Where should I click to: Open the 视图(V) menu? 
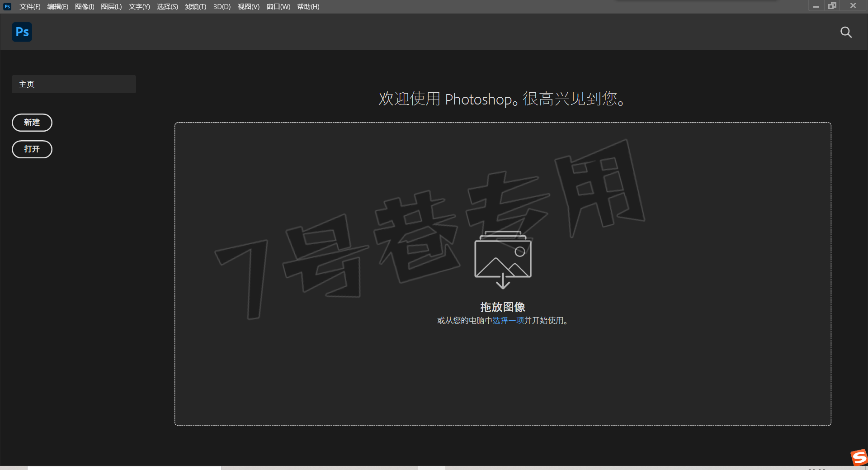(x=249, y=7)
